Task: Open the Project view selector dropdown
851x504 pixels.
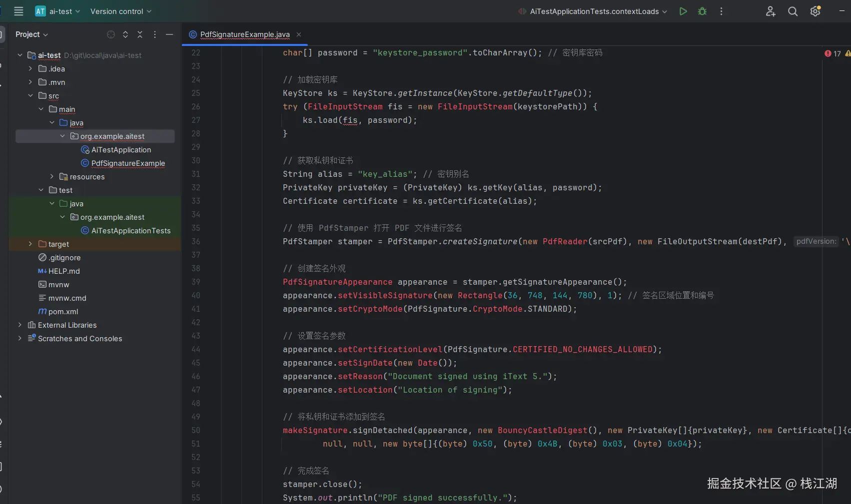Action: point(31,34)
